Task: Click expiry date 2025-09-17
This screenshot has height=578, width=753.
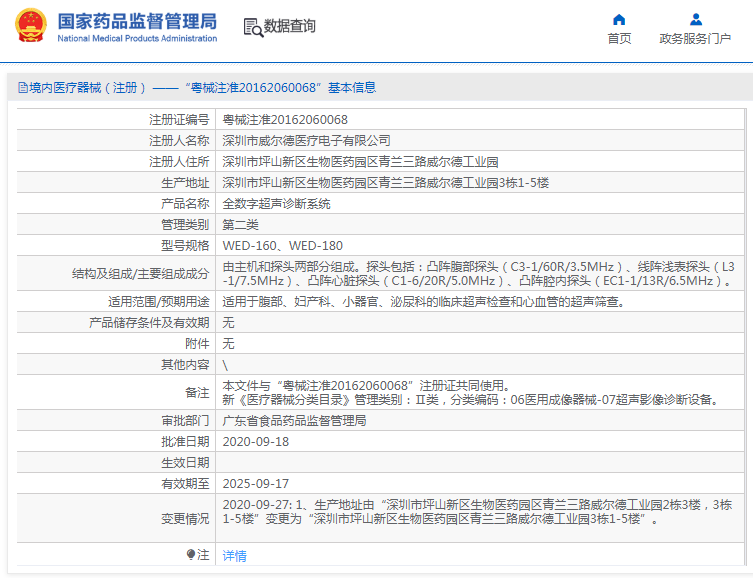Action: [255, 484]
